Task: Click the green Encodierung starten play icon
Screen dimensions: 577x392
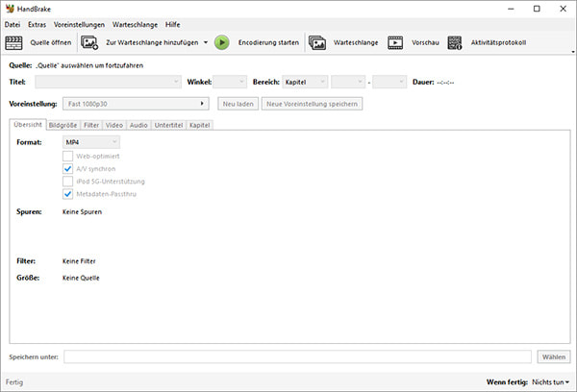Action: point(222,42)
